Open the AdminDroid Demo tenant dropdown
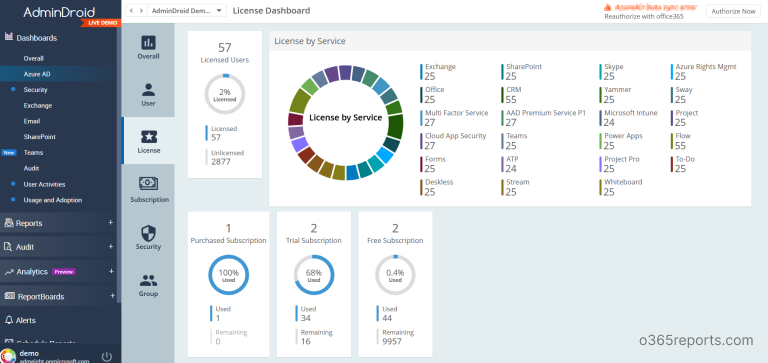The image size is (768, 363). (187, 10)
